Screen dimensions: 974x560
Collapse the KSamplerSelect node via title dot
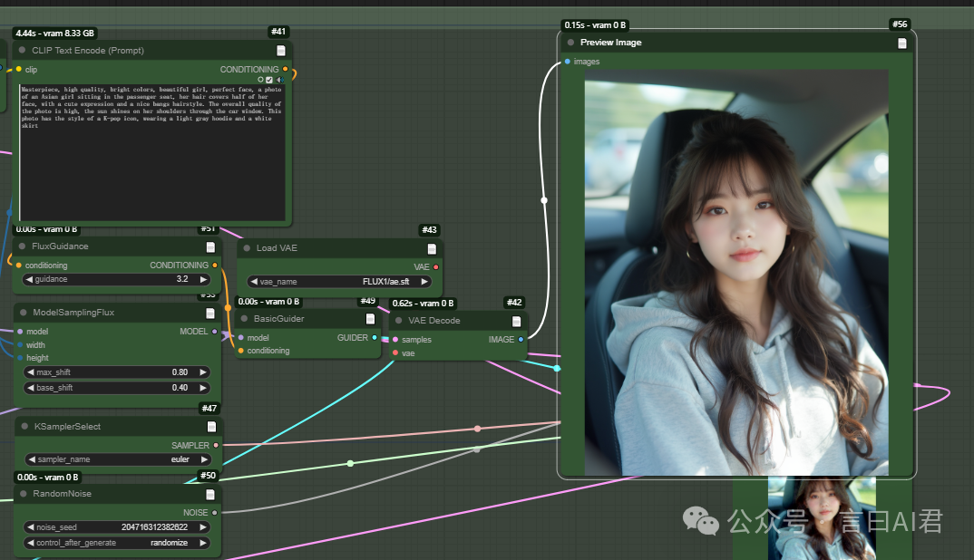tap(24, 427)
